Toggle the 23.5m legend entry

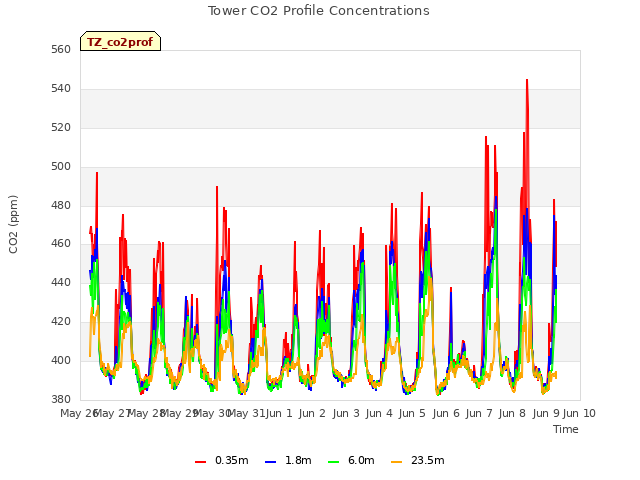click(x=418, y=460)
